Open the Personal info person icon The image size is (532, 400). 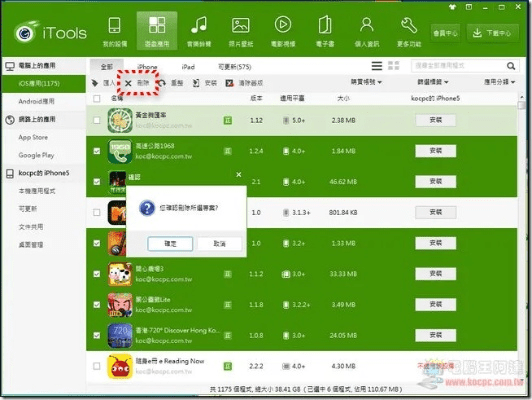[x=367, y=25]
